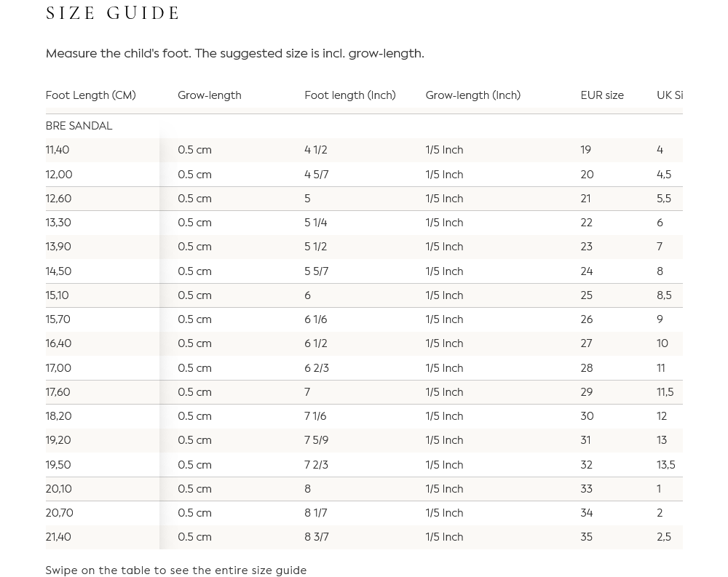Click the 15,10 foot length cell
This screenshot has height=577, width=728.
(x=57, y=295)
